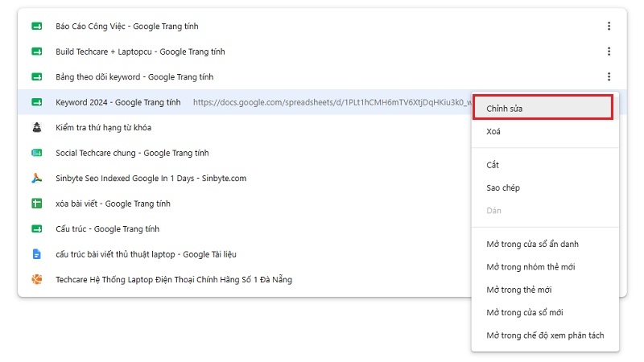
Task: Click the Techcare Hệ Thống orange favicon
Action: coord(37,279)
